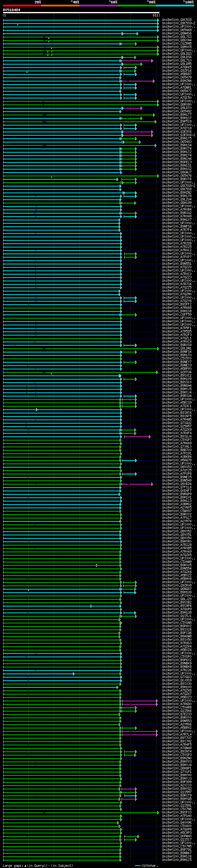The width and height of the screenshot is (197, 868).
Task: Click hit label UniRef100_B9NFS4
Action: coord(177,352)
